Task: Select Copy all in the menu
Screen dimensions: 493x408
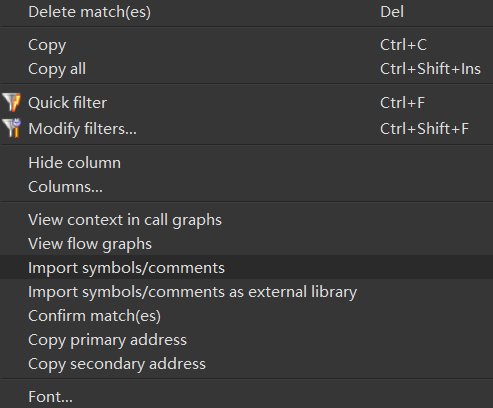Action: point(246,69)
